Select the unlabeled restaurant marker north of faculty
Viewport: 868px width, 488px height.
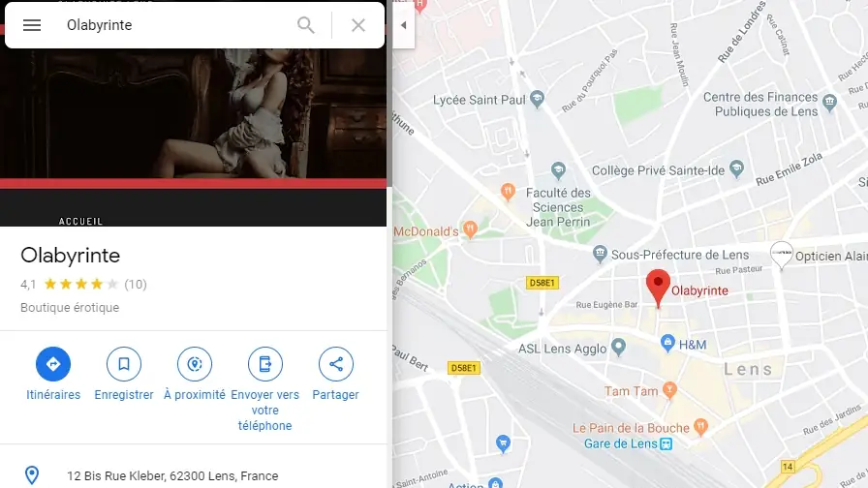click(x=508, y=192)
